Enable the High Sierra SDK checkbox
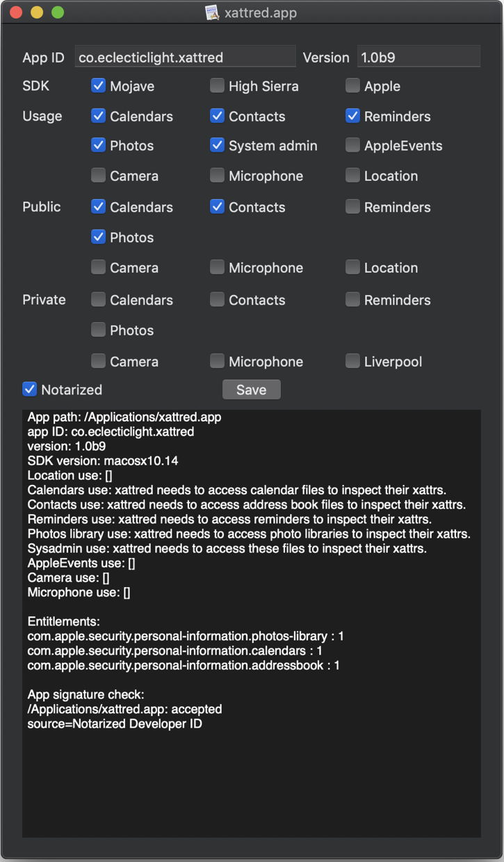Viewport: 504px width, 862px height. coord(218,86)
